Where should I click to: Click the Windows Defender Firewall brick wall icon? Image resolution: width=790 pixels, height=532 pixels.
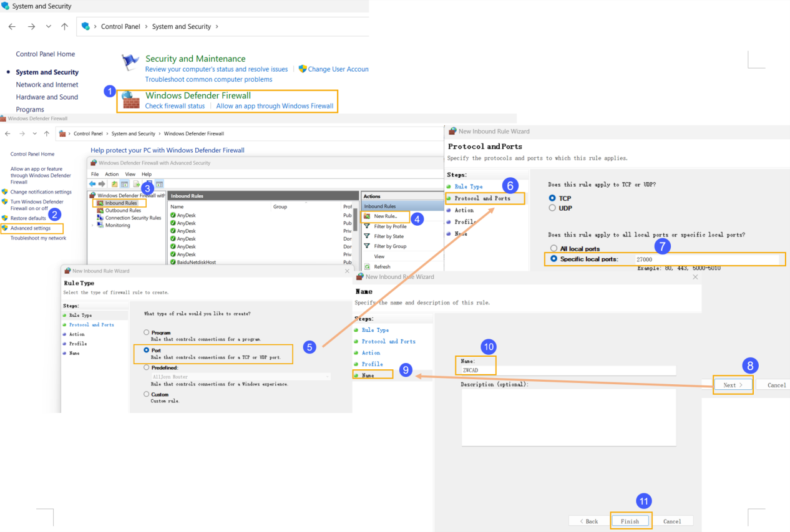(x=131, y=100)
